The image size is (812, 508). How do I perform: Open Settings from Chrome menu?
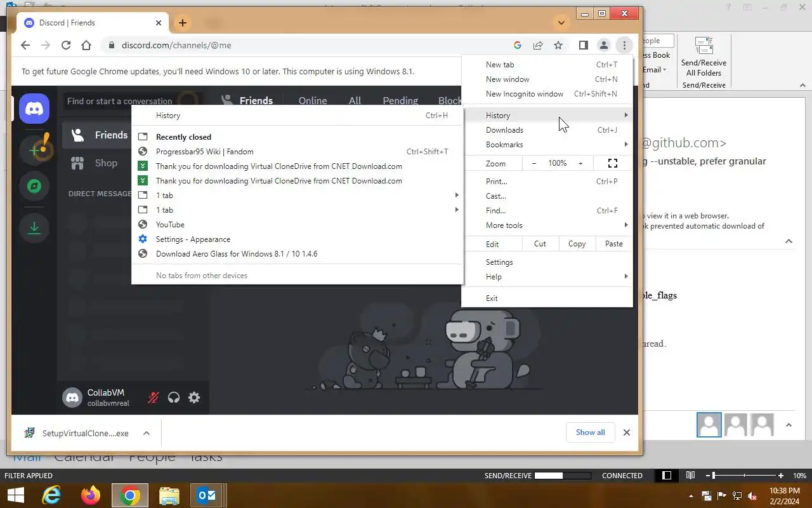click(547, 262)
